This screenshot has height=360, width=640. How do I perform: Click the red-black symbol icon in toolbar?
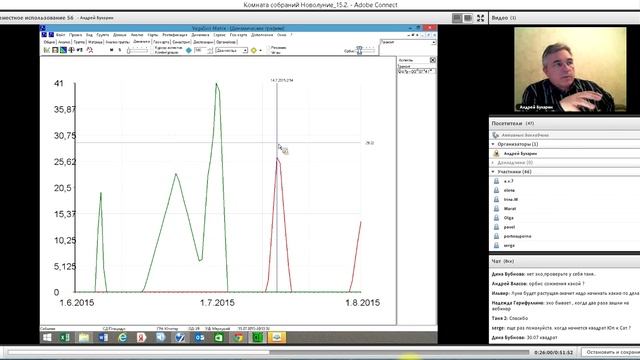coord(71,50)
